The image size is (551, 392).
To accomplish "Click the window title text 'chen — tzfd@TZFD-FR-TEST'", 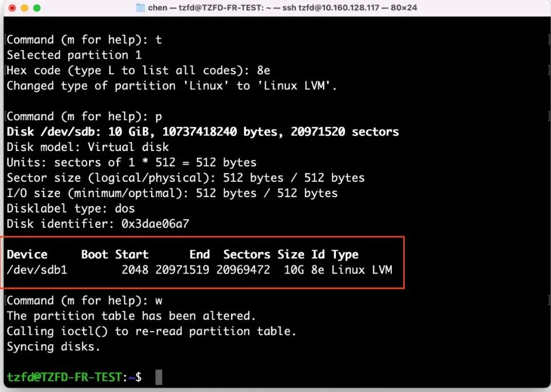I will coord(205,8).
